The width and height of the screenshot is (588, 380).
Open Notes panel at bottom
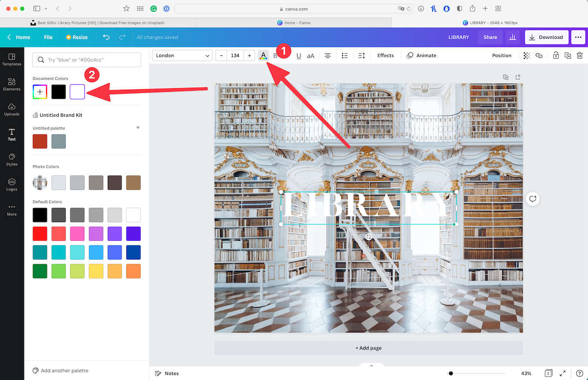pos(167,373)
